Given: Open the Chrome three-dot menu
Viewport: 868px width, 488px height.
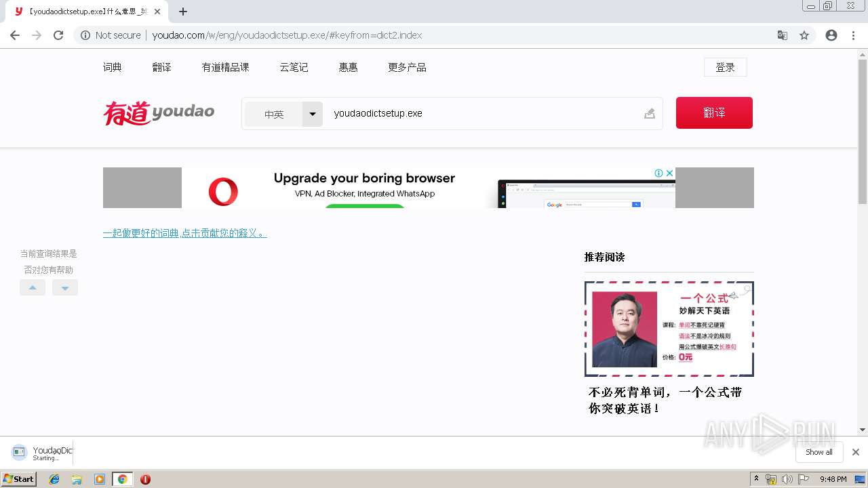Looking at the screenshot, I should 853,35.
